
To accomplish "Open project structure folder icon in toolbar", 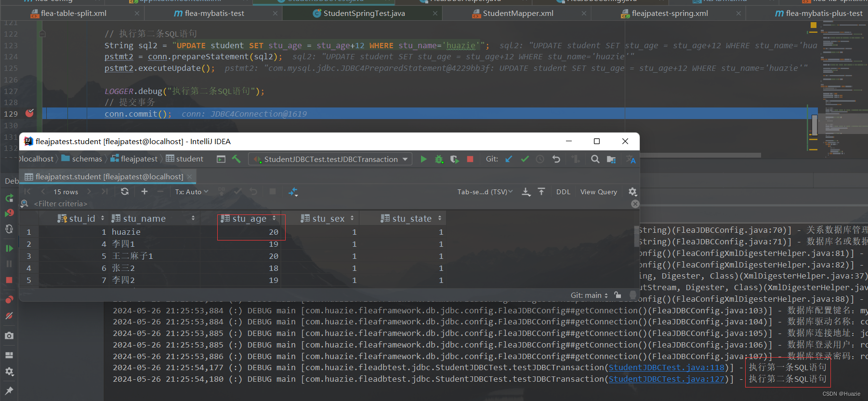I will 611,159.
